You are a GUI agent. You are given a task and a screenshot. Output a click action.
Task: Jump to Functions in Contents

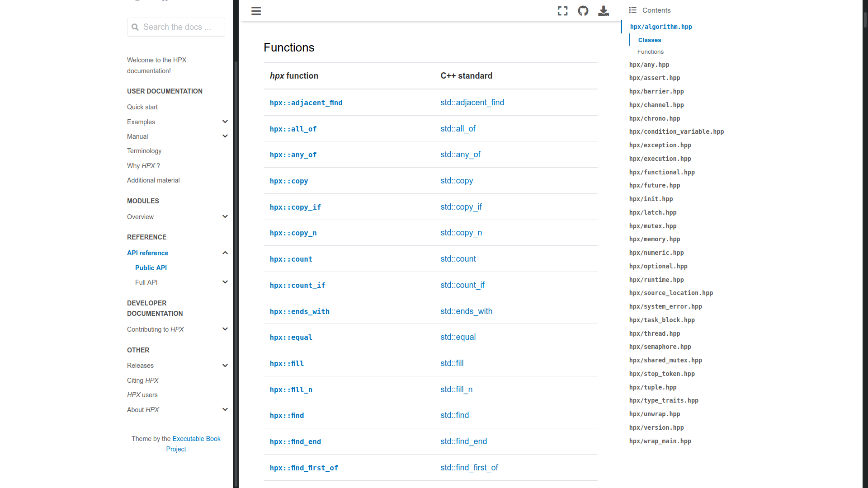click(651, 52)
